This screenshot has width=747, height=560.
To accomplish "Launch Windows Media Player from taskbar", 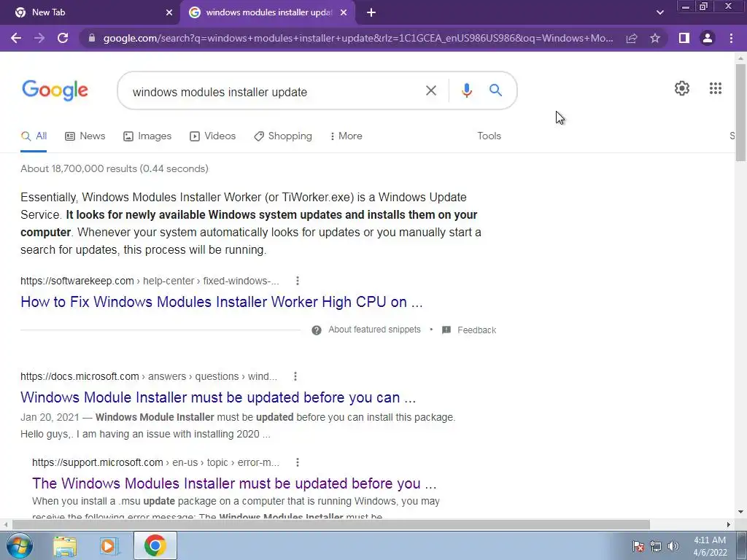I will pyautogui.click(x=109, y=545).
